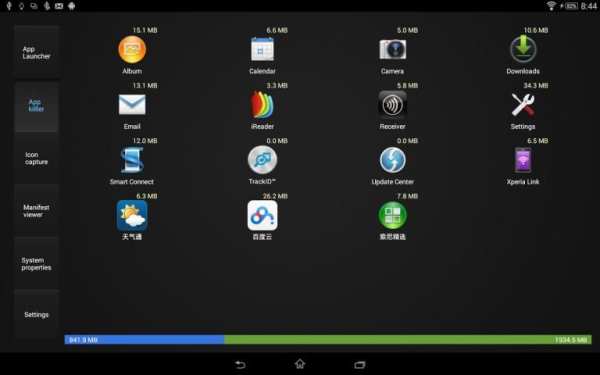Image resolution: width=600 pixels, height=375 pixels.
Task: Tap the Camera app icon
Action: pyautogui.click(x=393, y=49)
